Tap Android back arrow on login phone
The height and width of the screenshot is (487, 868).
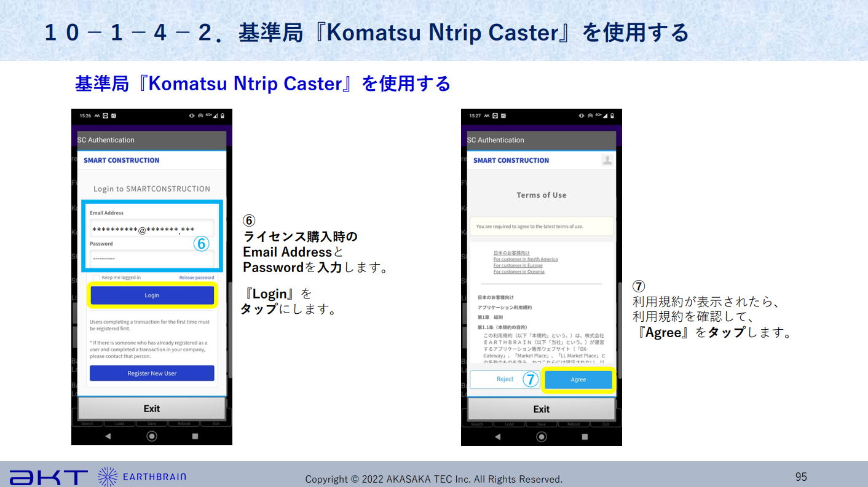[x=108, y=436]
